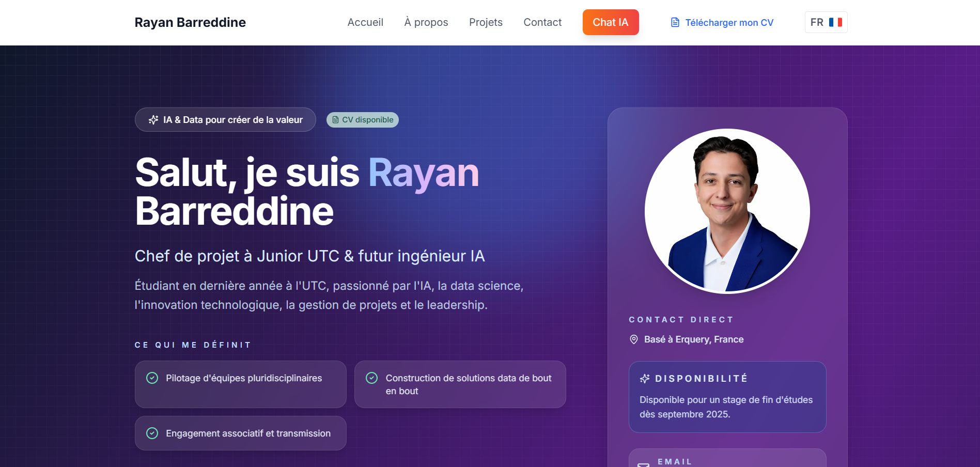Open the Contact section

542,22
